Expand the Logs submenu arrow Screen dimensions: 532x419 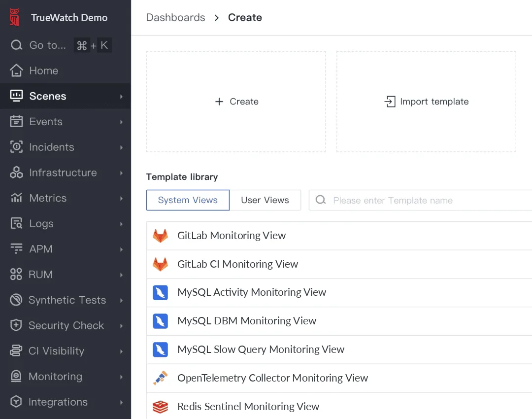click(x=121, y=224)
